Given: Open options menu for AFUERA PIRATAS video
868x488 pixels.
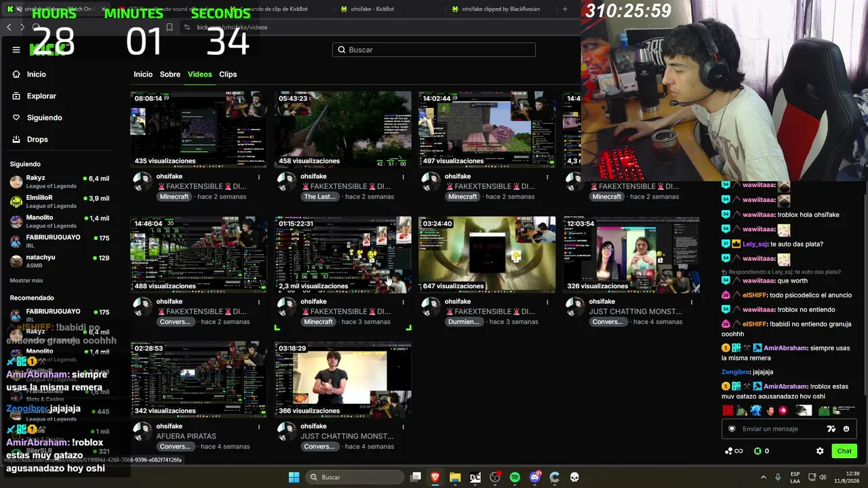Looking at the screenshot, I should click(x=259, y=427).
